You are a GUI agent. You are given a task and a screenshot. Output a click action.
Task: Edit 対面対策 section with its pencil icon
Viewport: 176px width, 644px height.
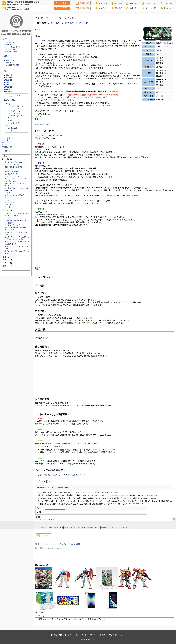[x=47, y=329]
